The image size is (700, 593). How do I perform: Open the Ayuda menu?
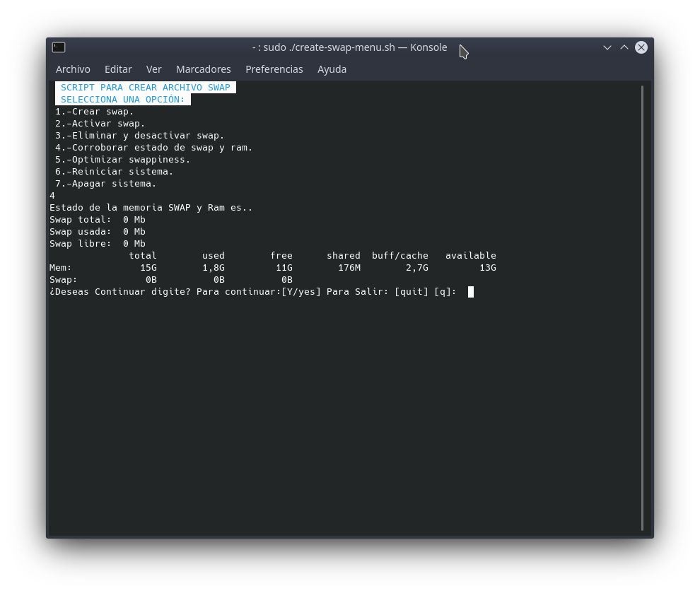tap(332, 69)
